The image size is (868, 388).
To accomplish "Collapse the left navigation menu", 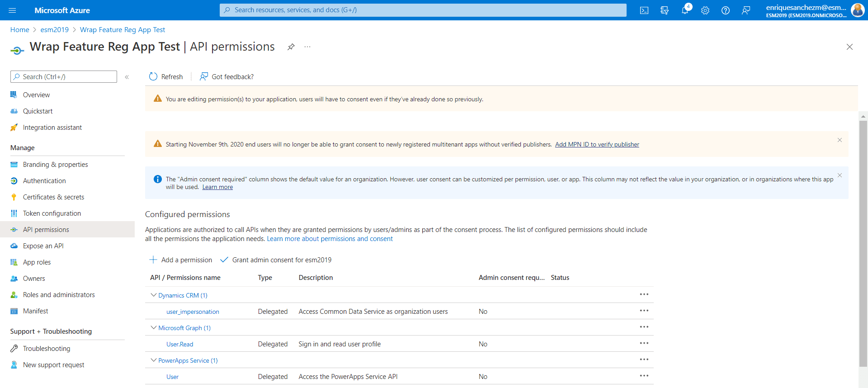I will [x=127, y=77].
